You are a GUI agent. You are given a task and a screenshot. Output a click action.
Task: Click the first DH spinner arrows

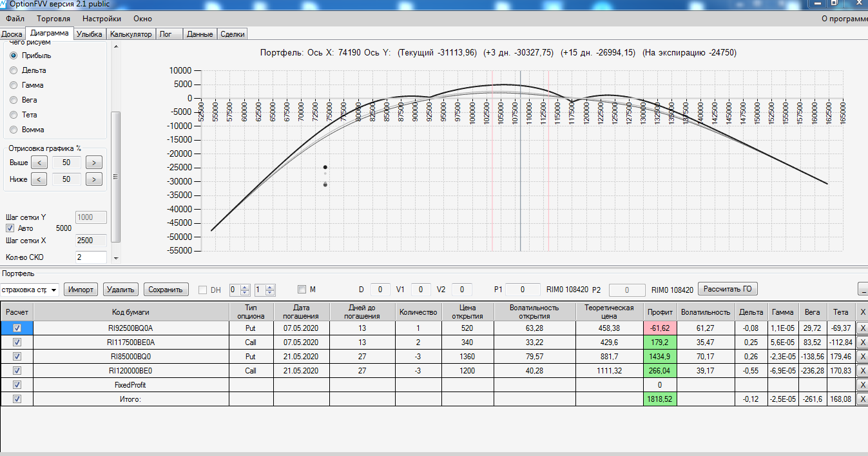pyautogui.click(x=246, y=290)
